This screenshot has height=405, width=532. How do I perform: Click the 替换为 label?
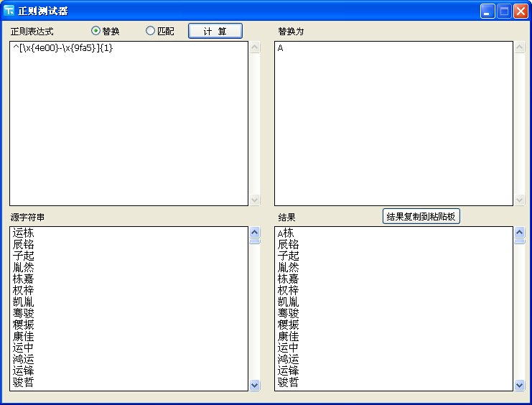pos(291,32)
